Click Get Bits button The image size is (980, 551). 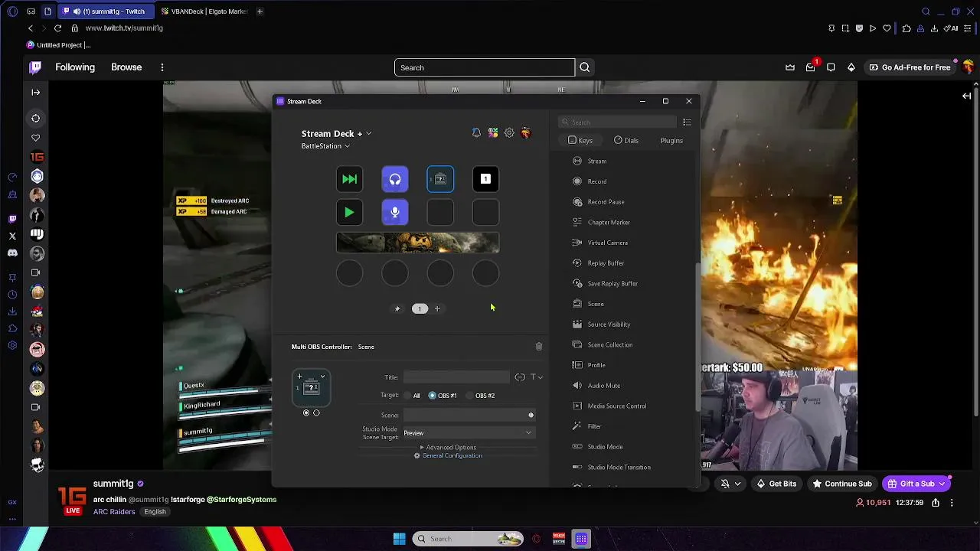pos(776,484)
